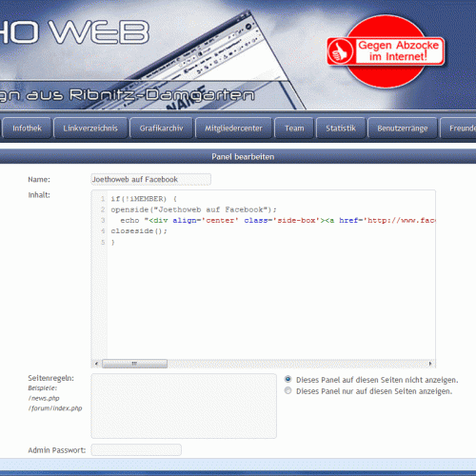Open the Mitgliedercenter page
476x476 pixels.
[x=233, y=129]
